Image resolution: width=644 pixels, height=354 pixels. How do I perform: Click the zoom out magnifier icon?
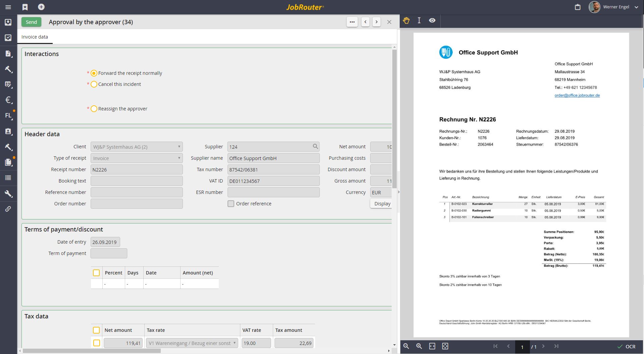[x=406, y=346]
